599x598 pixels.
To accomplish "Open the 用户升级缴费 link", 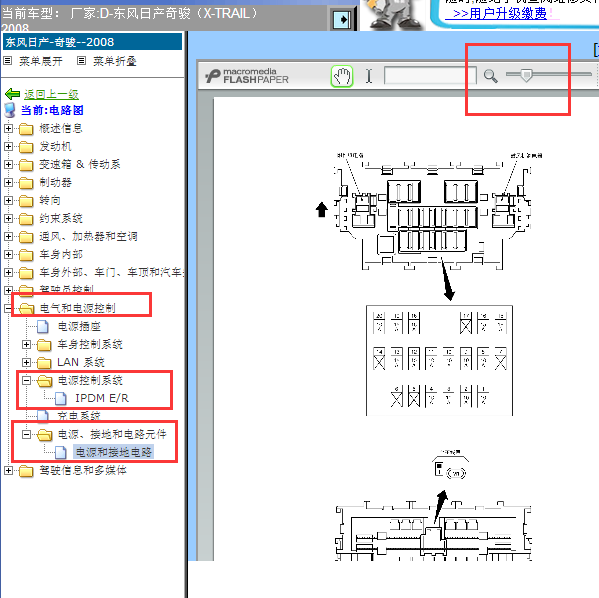I will [499, 14].
